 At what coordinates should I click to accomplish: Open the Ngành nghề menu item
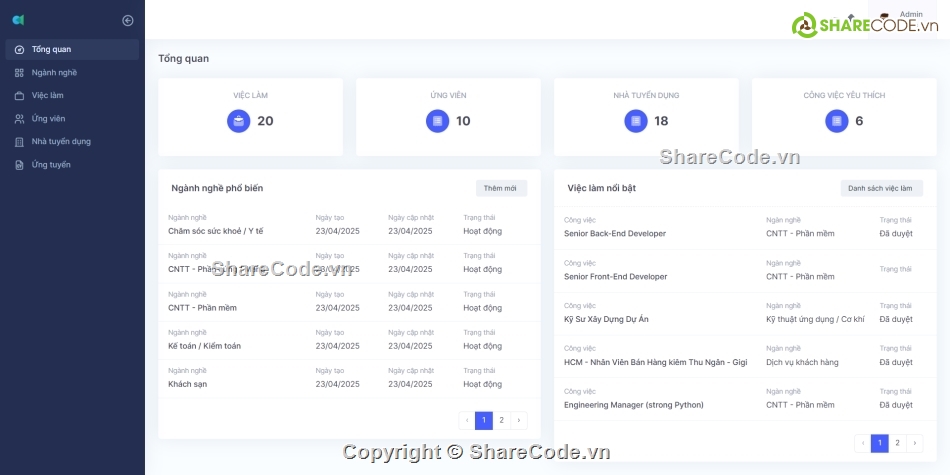click(72, 73)
